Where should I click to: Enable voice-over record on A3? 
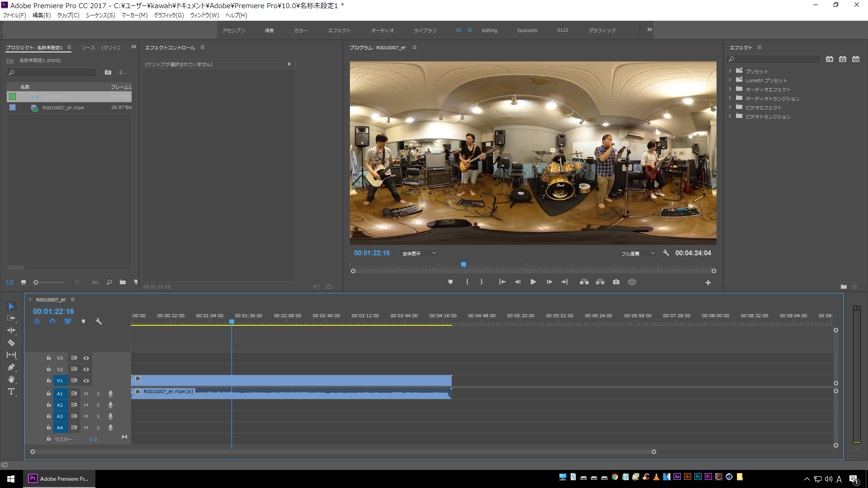pos(110,416)
